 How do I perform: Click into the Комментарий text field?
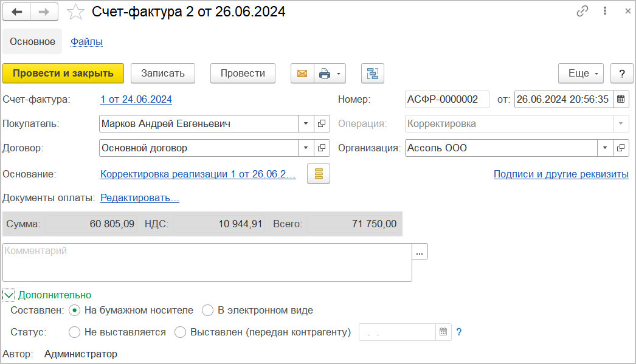click(x=207, y=263)
